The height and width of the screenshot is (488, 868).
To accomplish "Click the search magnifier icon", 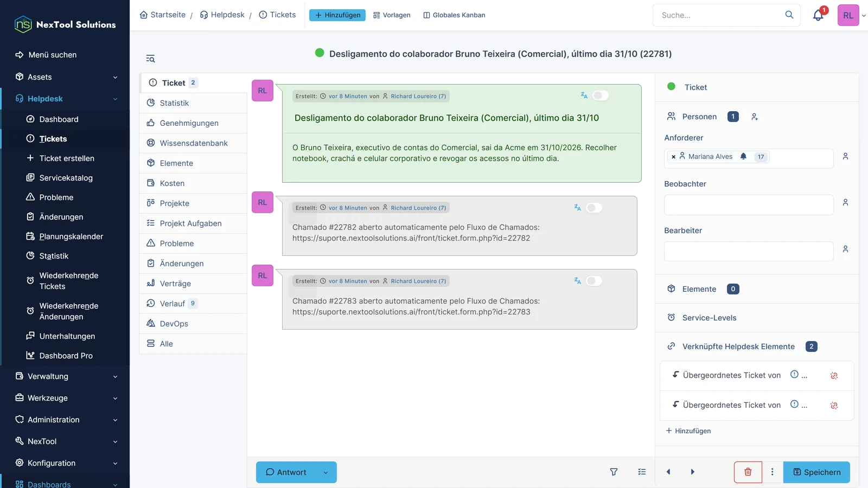I will 789,15.
